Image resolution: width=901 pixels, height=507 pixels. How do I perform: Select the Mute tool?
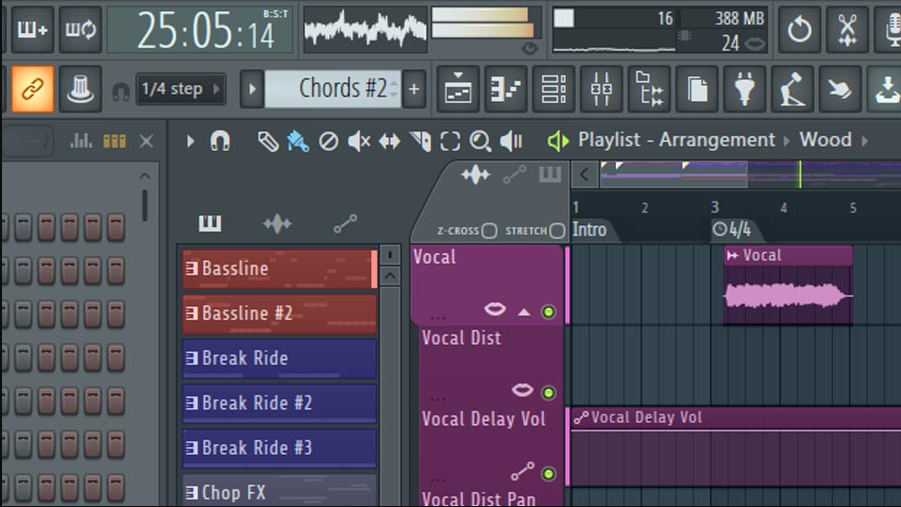pyautogui.click(x=359, y=141)
